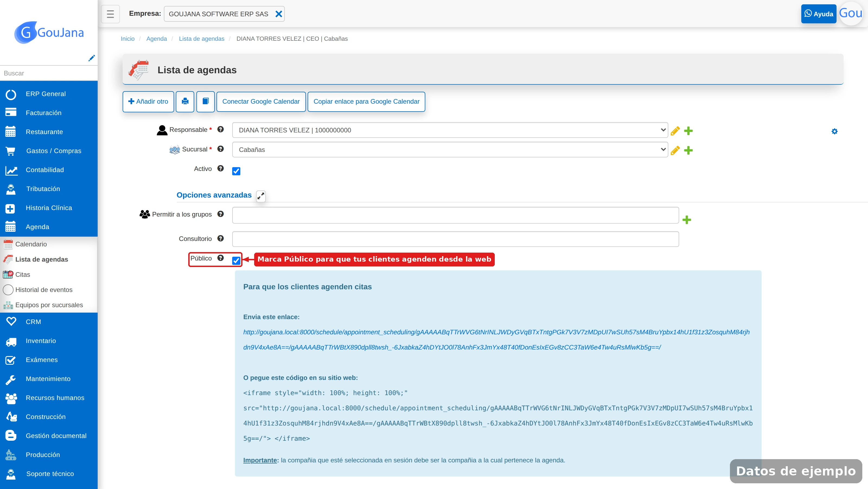The width and height of the screenshot is (868, 489).
Task: Click the iframe embed code text
Action: click(498, 415)
